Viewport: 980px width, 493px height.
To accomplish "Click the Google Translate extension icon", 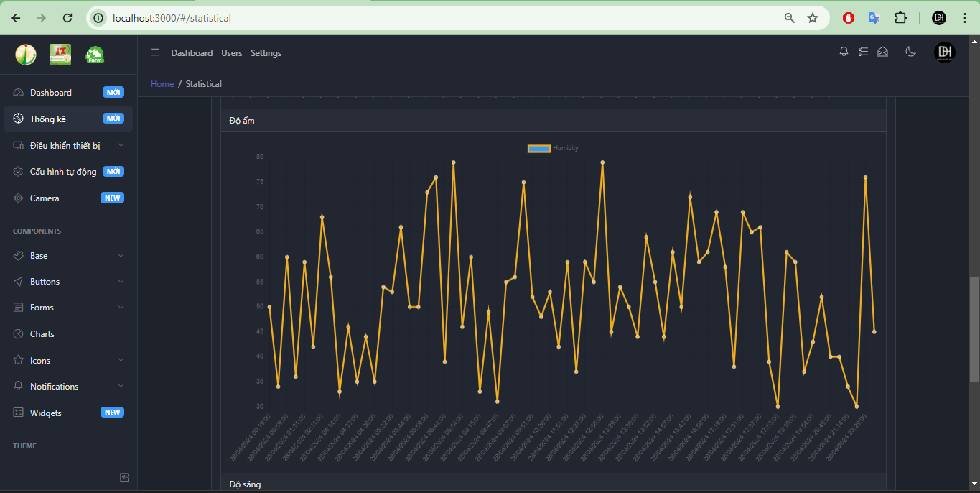I will pos(874,18).
